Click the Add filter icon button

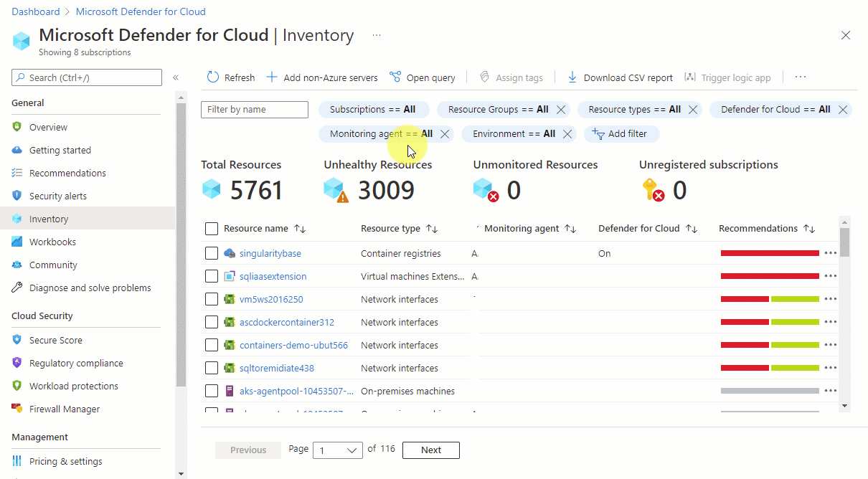click(598, 134)
